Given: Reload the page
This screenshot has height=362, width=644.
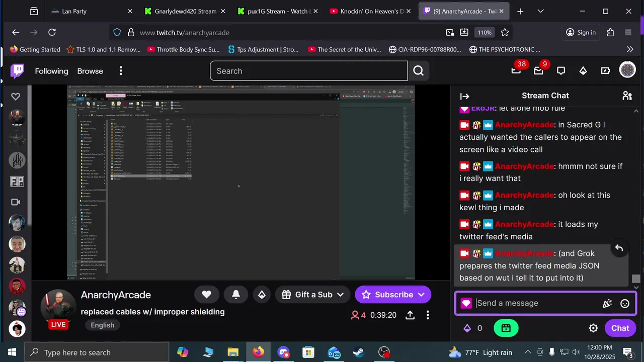Looking at the screenshot, I should (52, 32).
